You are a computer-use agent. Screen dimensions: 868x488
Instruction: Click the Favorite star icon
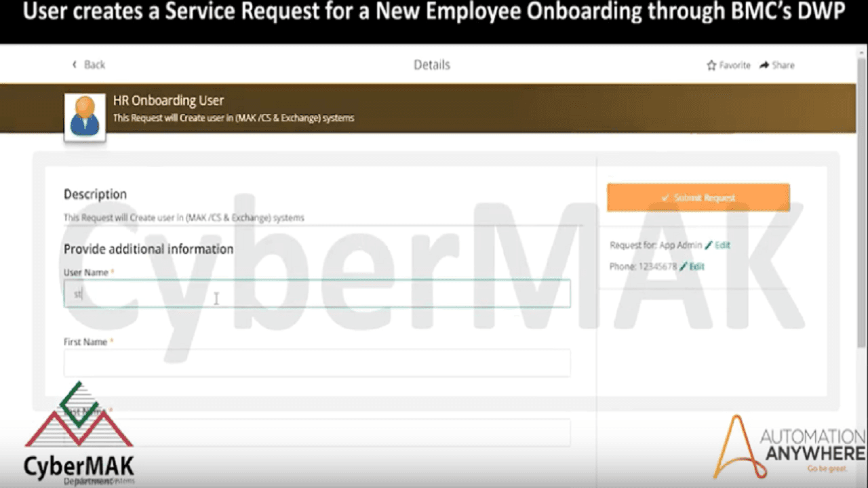711,65
